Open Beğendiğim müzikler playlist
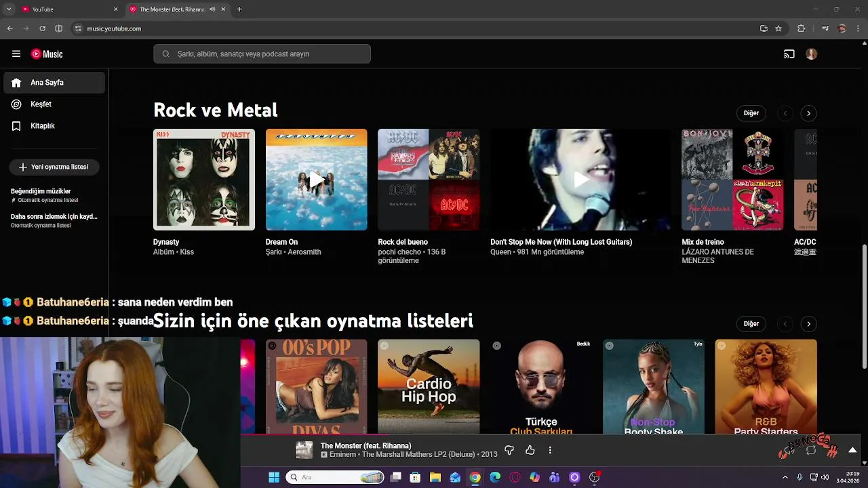868x488 pixels. 54,195
